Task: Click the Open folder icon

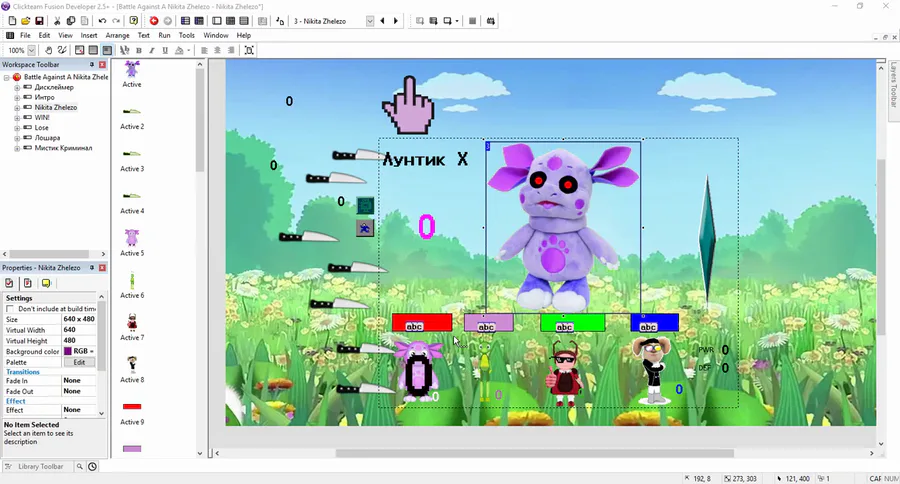Action: coord(25,21)
